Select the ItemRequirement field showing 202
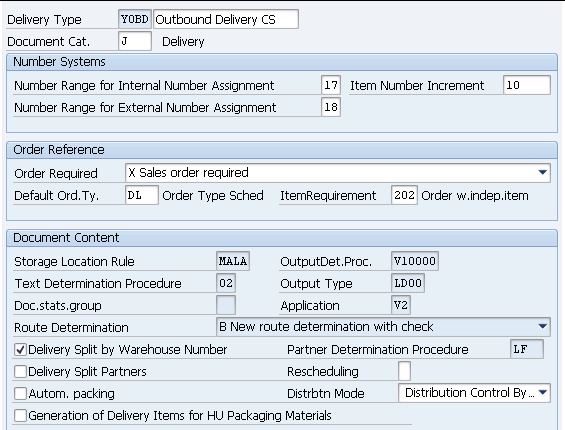 (x=404, y=195)
